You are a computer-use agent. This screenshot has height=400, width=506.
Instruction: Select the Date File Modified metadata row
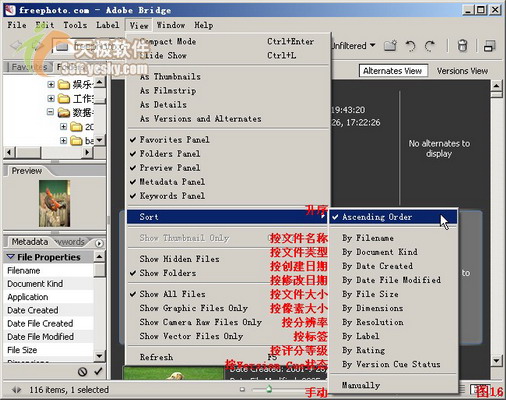tap(49, 337)
